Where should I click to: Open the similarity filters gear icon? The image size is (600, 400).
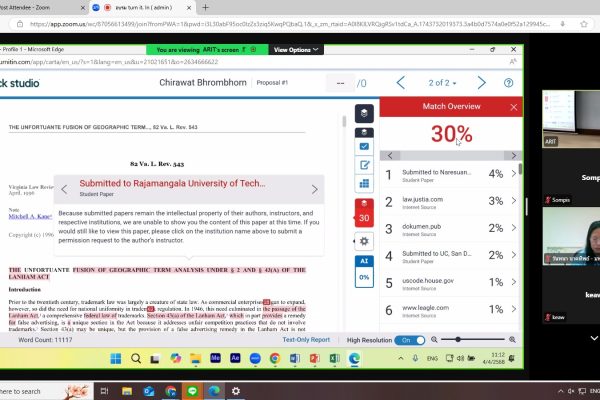coord(364,241)
